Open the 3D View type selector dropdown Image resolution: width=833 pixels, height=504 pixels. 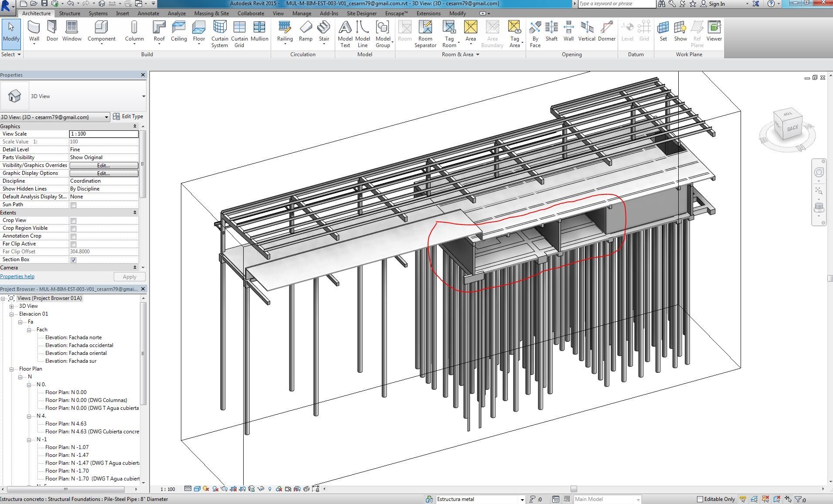[143, 96]
